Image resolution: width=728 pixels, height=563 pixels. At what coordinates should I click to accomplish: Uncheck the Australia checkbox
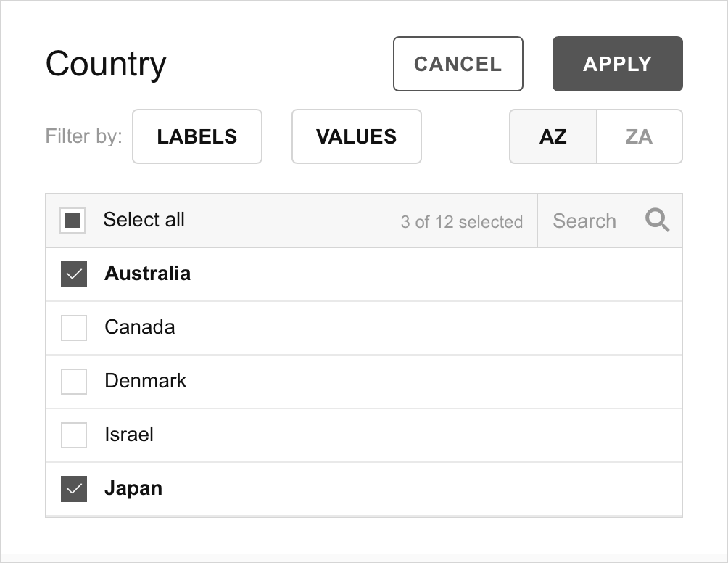(74, 274)
